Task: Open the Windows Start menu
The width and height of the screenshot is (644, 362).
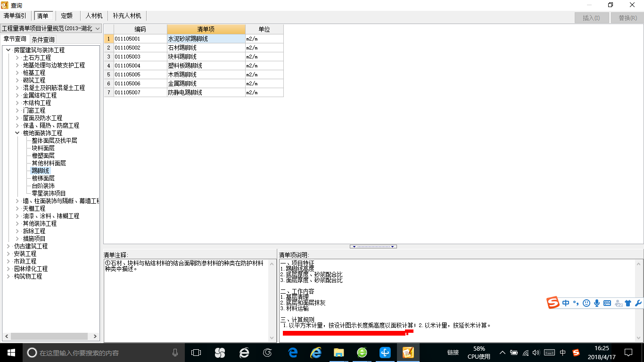Action: (x=10, y=353)
